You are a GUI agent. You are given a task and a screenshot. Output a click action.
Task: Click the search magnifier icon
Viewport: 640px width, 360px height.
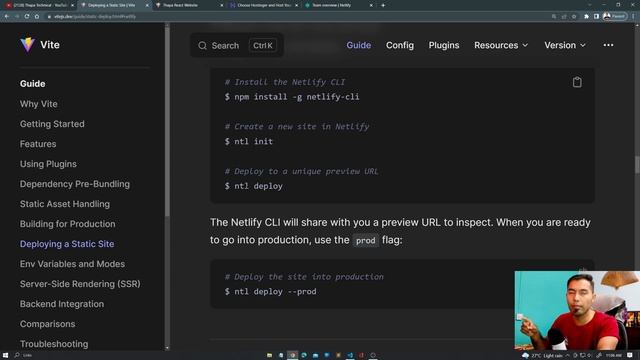(x=202, y=45)
